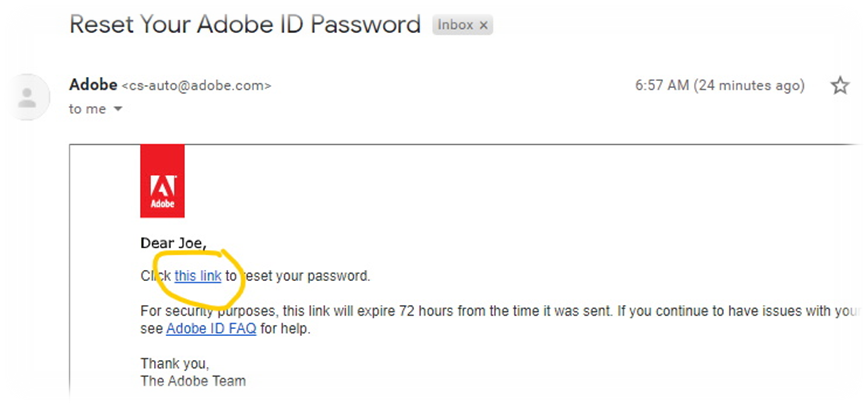Remove the Inbox label with its x
The image size is (868, 405).
pos(483,25)
